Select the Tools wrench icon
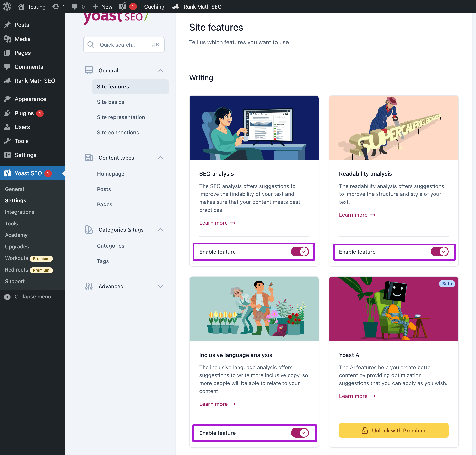Viewport: 476px width, 455px height. (x=8, y=141)
